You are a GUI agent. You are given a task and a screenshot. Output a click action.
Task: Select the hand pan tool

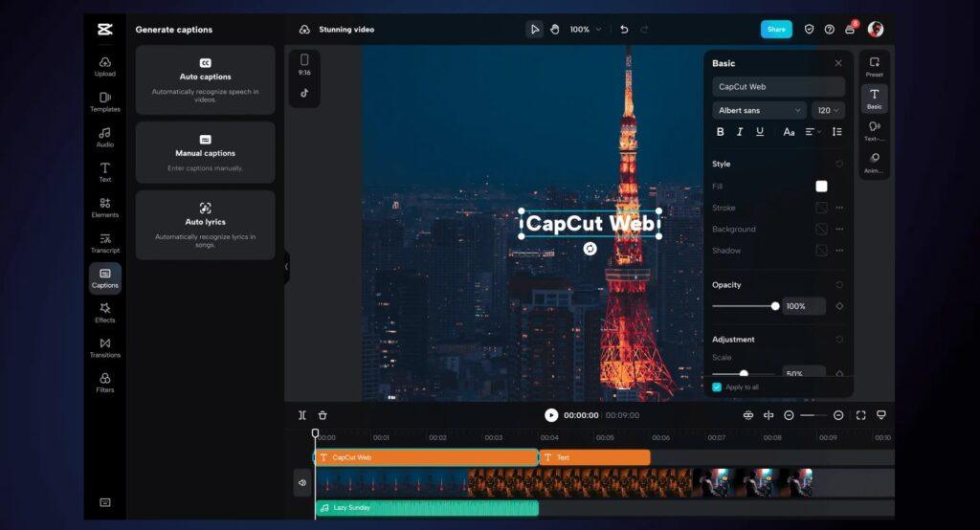[x=555, y=30]
